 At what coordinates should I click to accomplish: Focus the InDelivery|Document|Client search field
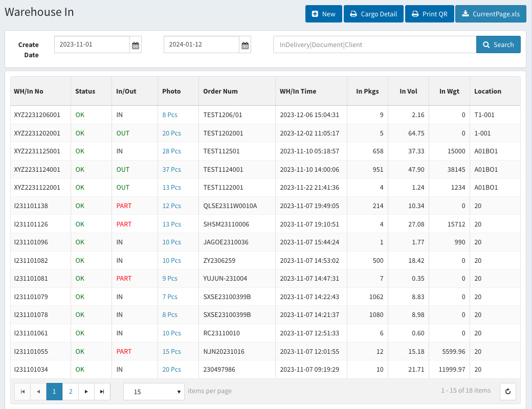374,44
